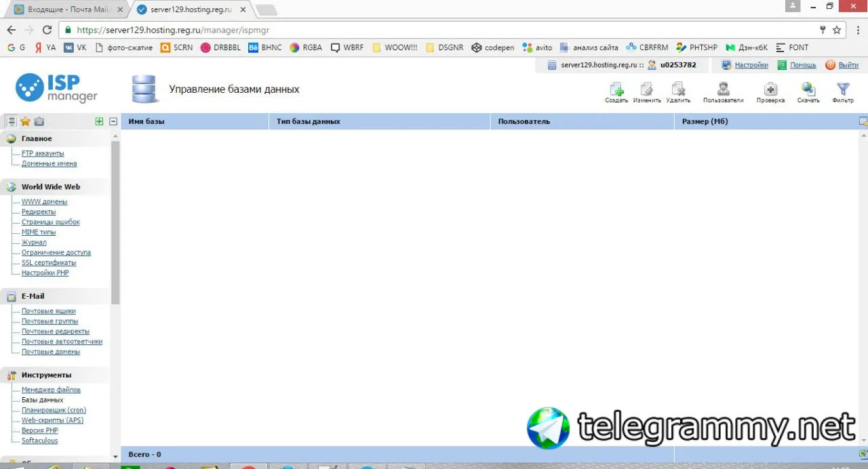Expand all menu sections with green plus
Screen dimensions: 868x469
pyautogui.click(x=100, y=121)
